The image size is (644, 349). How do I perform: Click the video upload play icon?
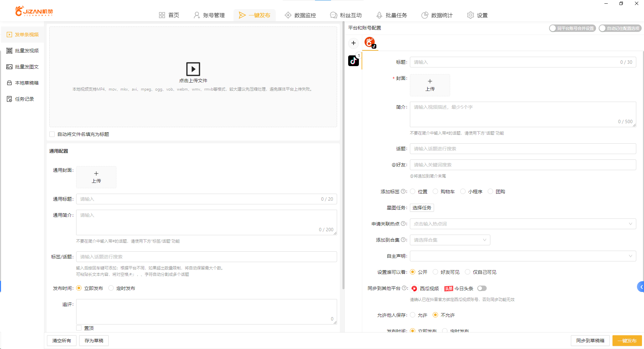[193, 69]
